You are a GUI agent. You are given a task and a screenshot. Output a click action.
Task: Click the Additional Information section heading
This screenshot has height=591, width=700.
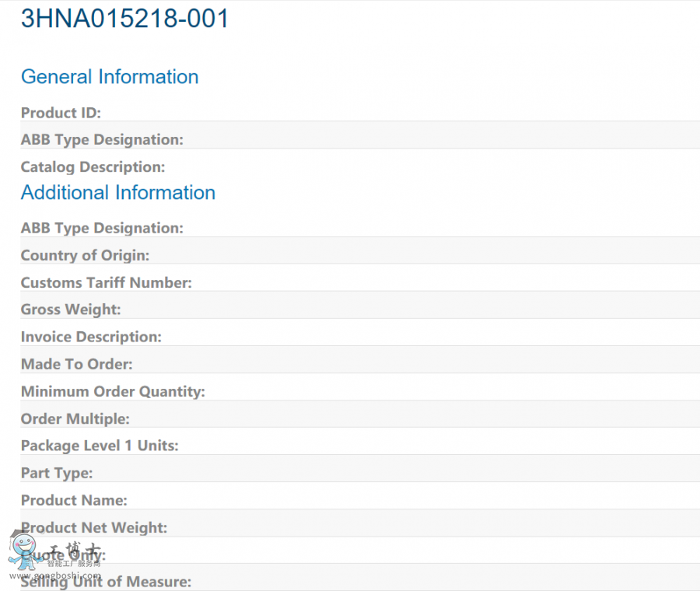click(x=118, y=193)
